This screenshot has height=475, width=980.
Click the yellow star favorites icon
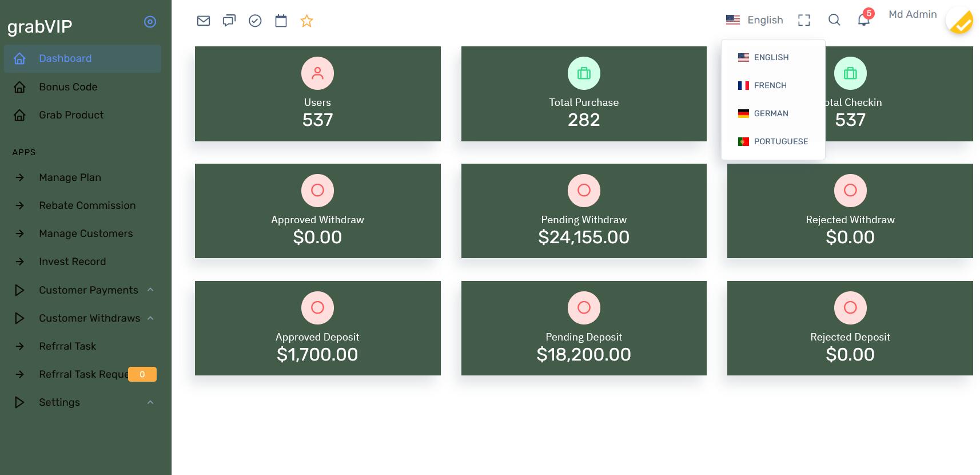pyautogui.click(x=307, y=21)
